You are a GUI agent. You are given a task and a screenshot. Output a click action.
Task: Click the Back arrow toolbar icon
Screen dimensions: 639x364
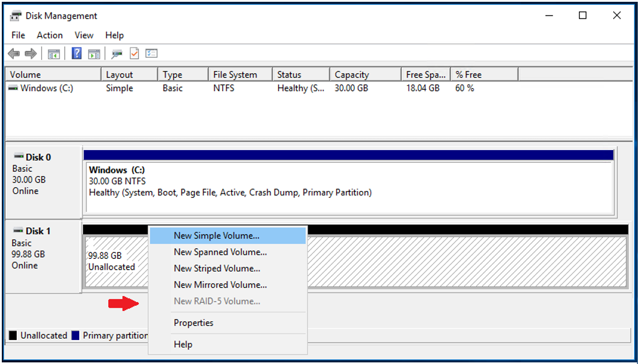pyautogui.click(x=13, y=54)
